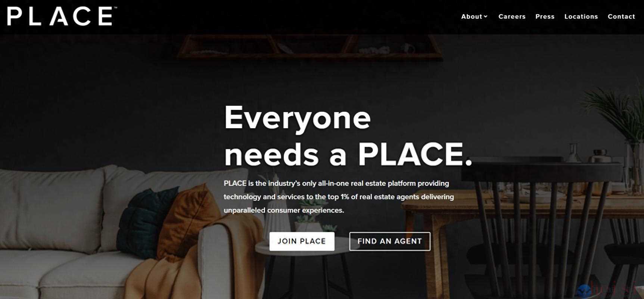
Task: Open the Contact page from navigation
Action: click(x=621, y=16)
